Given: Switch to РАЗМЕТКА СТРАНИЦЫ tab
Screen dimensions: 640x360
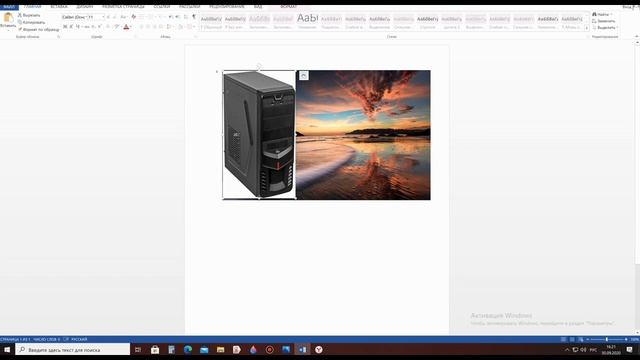Looking at the screenshot, I should click(123, 7).
